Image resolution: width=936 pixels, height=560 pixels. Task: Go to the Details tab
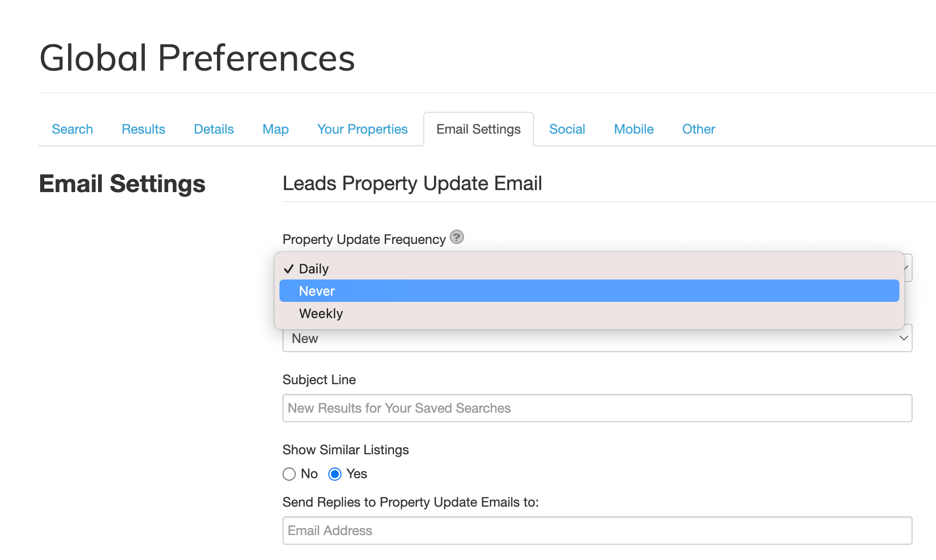[x=213, y=129]
